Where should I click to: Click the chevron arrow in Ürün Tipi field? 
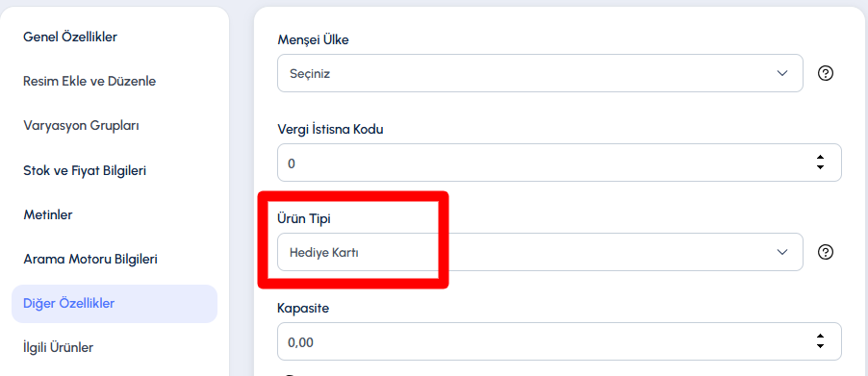[x=782, y=252]
